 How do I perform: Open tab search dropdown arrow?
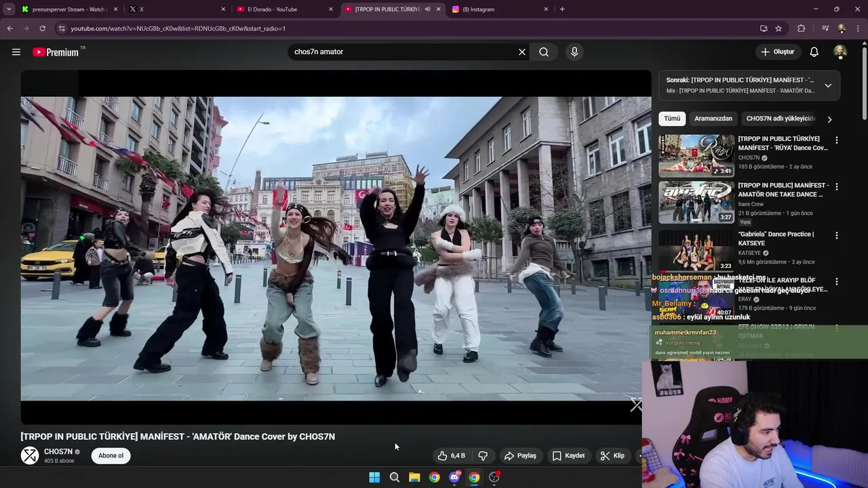coord(9,9)
